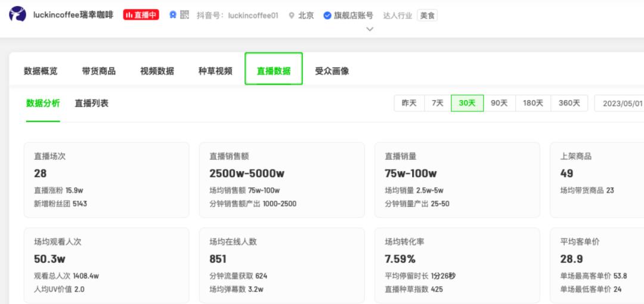Switch to the 种草视频 tab

[x=216, y=71]
